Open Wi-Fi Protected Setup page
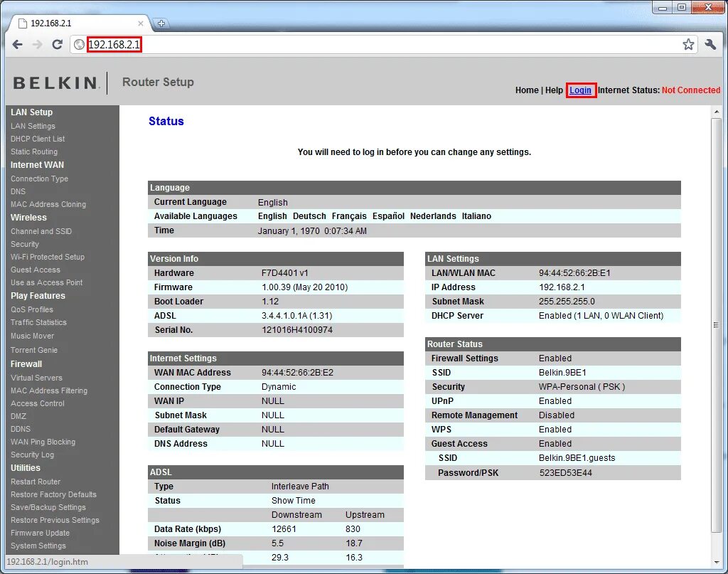728x574 pixels. coord(48,257)
